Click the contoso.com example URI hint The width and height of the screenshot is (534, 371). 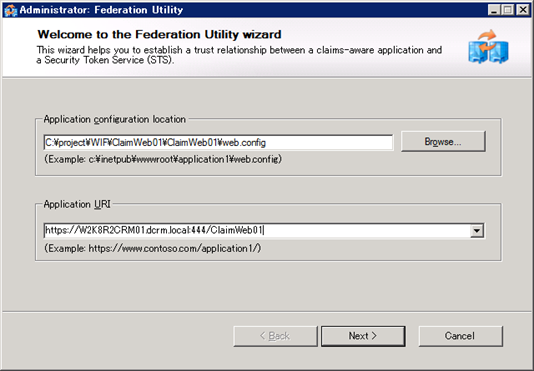click(x=153, y=248)
